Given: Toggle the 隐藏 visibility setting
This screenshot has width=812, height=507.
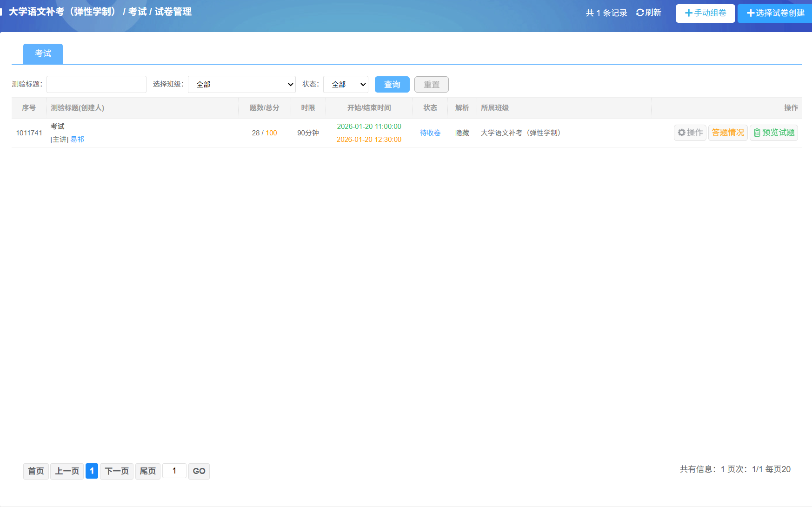Looking at the screenshot, I should 462,133.
